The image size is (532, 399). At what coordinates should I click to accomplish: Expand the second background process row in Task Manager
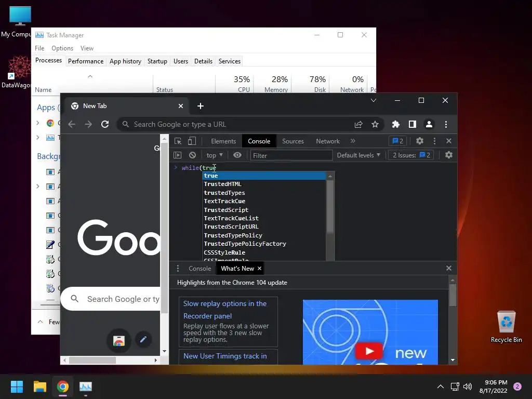[37, 187]
